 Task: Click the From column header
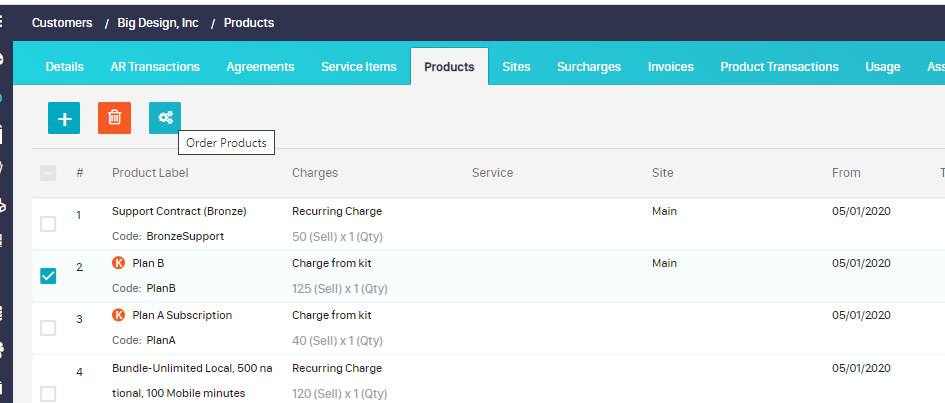(846, 173)
